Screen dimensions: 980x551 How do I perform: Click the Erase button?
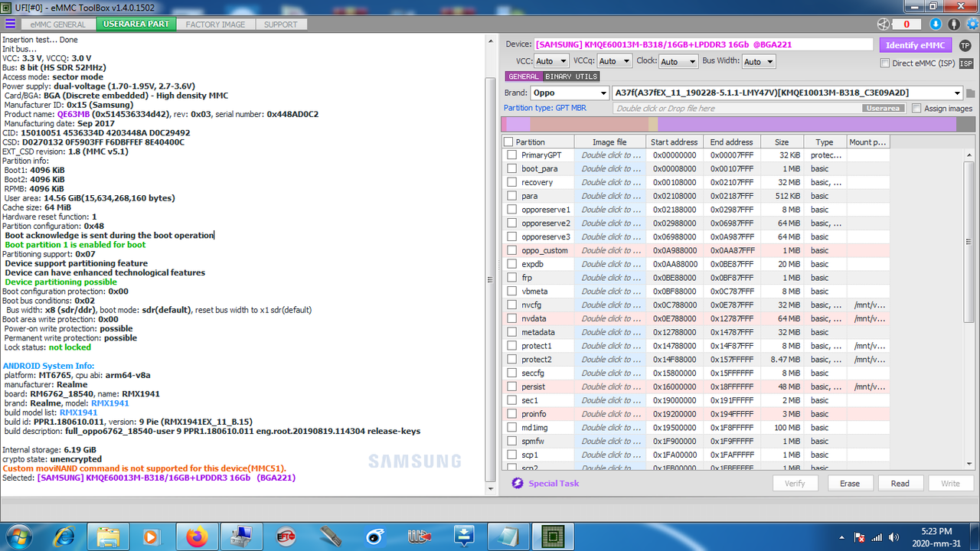tap(849, 483)
